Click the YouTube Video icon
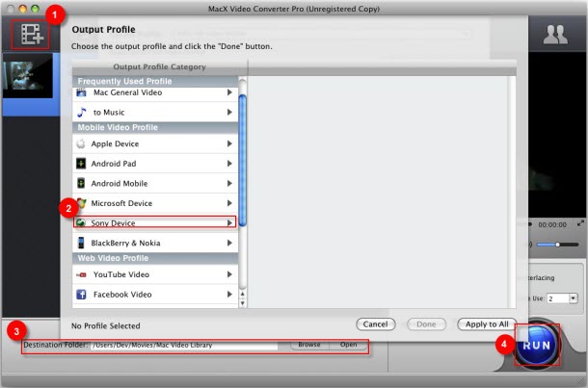Image resolution: width=588 pixels, height=388 pixels. click(81, 274)
